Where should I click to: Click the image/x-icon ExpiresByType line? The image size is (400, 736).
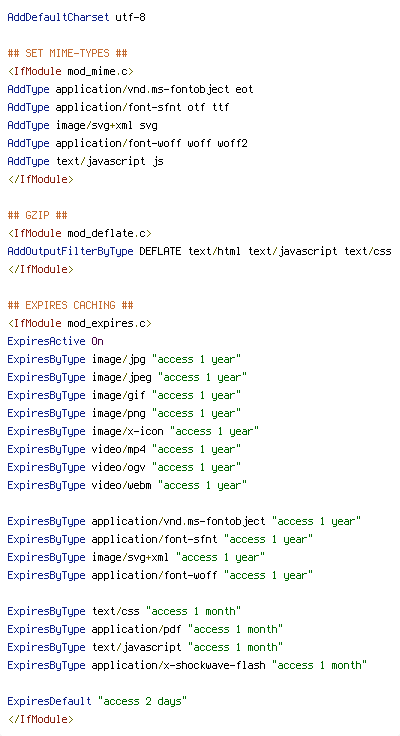(133, 431)
